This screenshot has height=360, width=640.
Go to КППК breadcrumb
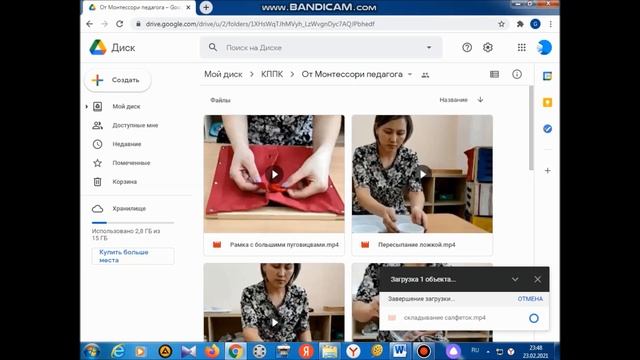pos(272,74)
